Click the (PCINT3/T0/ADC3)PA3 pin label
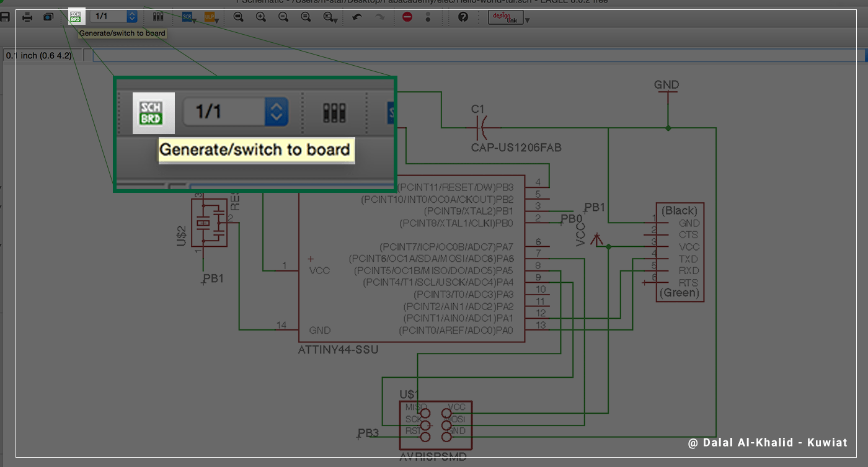868x467 pixels. coord(464,295)
